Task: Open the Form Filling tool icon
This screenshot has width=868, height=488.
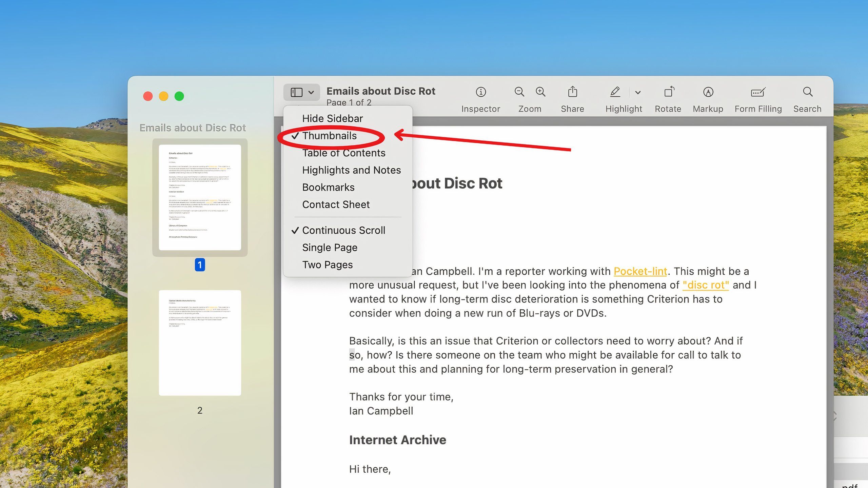Action: (758, 92)
